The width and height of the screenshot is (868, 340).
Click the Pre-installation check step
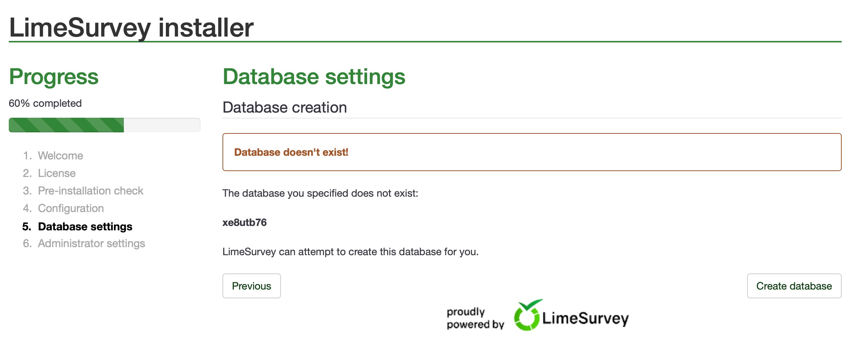pos(90,191)
